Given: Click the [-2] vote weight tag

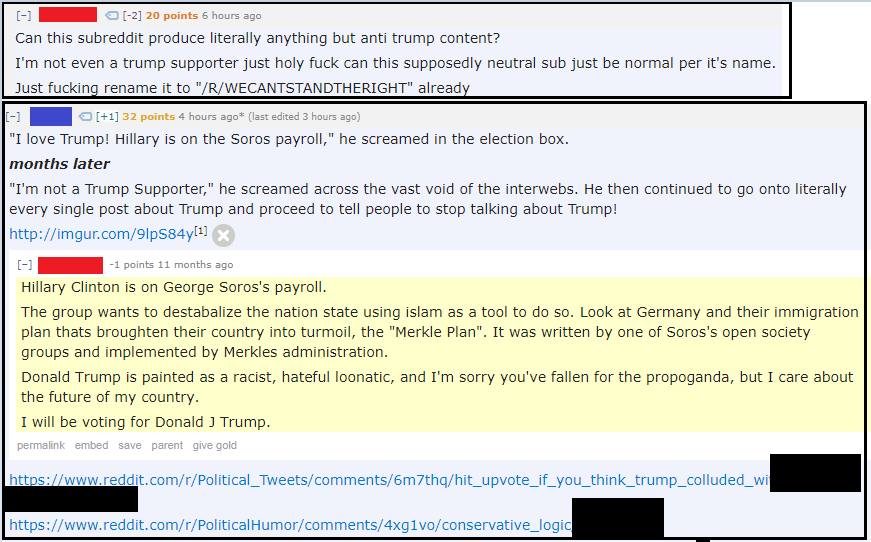Looking at the screenshot, I should coord(132,16).
